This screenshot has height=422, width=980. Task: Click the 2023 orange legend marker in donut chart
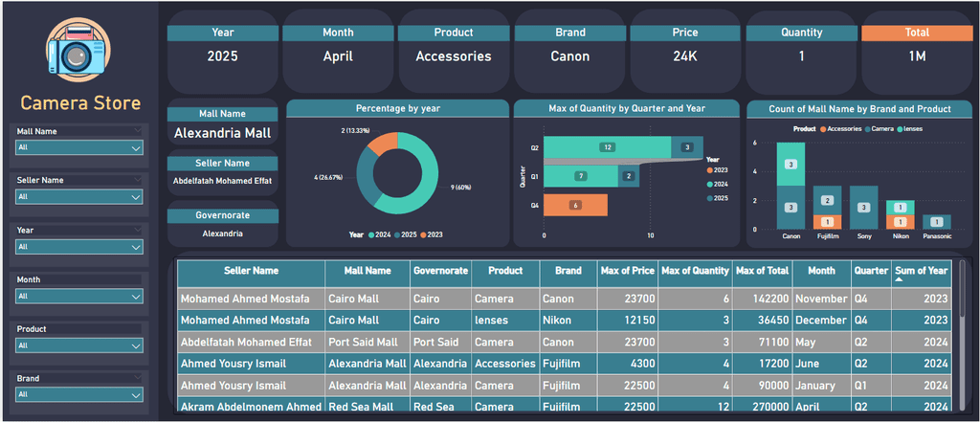pyautogui.click(x=423, y=235)
